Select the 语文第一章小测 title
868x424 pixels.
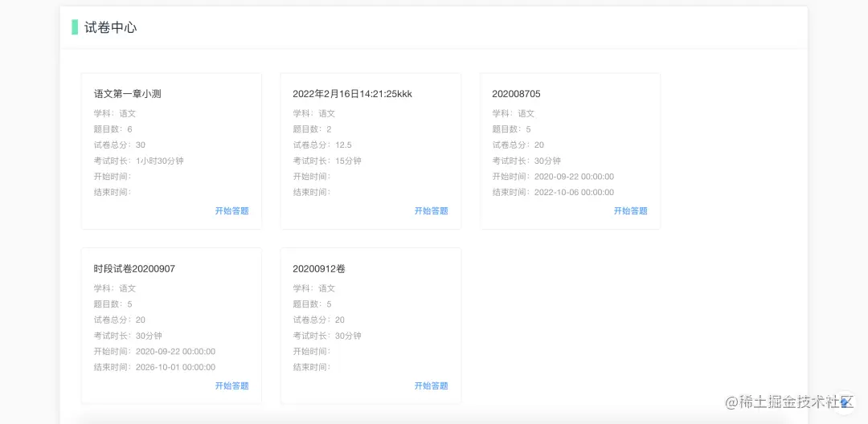click(x=127, y=94)
